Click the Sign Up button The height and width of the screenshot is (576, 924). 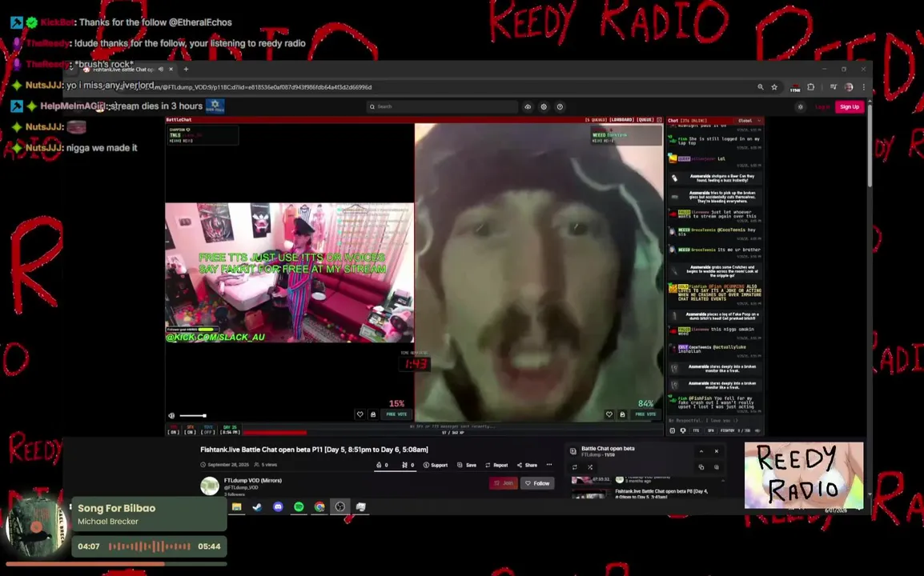tap(850, 106)
